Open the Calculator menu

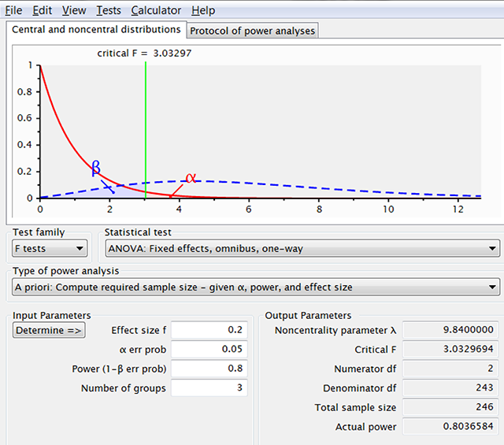(x=156, y=10)
